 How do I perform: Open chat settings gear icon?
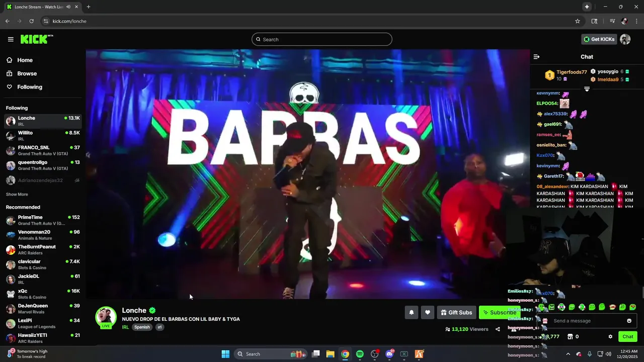(x=610, y=337)
